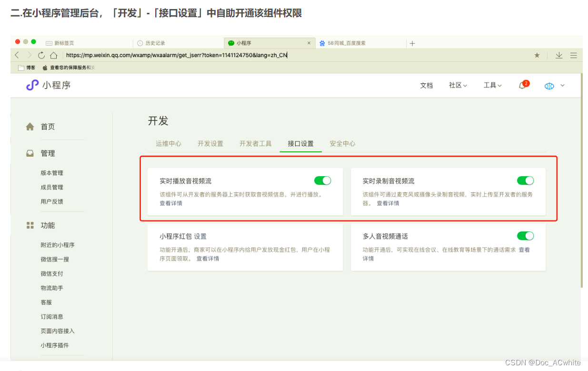Open 微信搜一搜 in sidebar
The width and height of the screenshot is (588, 371).
(55, 259)
